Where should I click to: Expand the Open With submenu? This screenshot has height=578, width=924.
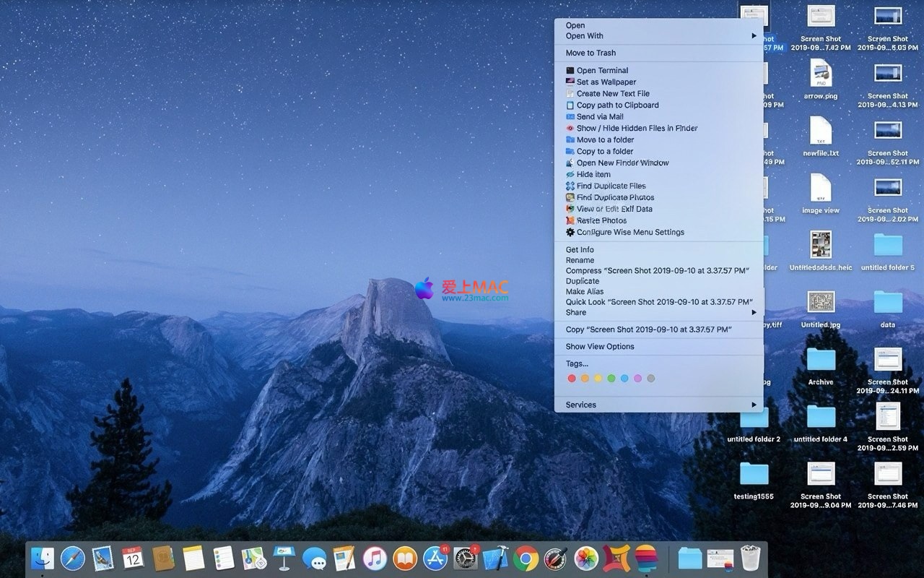(754, 36)
